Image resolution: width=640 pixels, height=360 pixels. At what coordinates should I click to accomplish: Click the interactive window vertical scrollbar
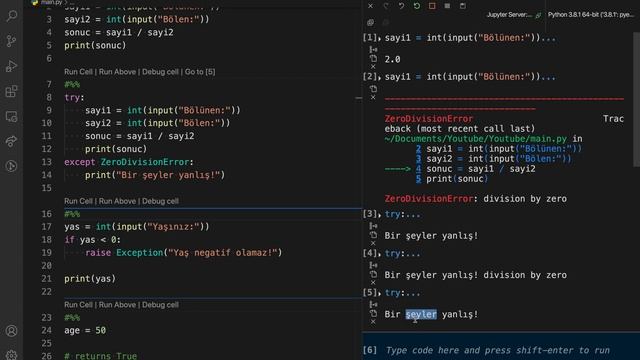(636, 100)
